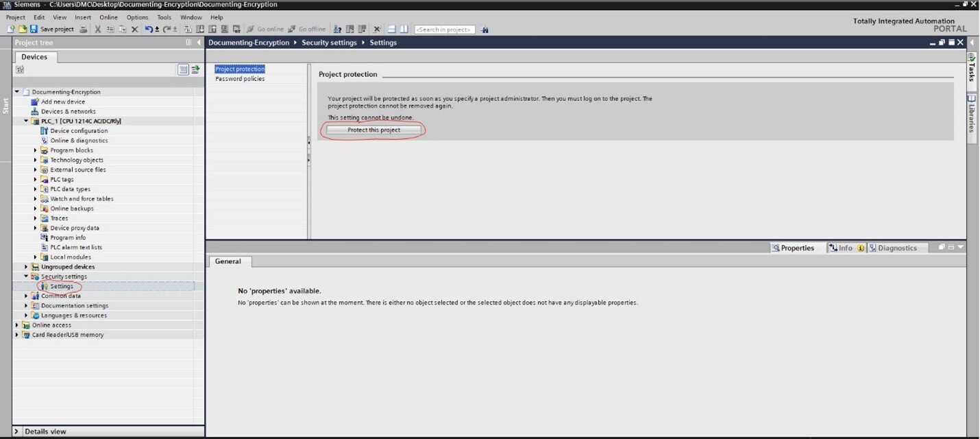This screenshot has width=980, height=439.
Task: Collapse the Documenting-Encryption project node
Action: coord(17,92)
